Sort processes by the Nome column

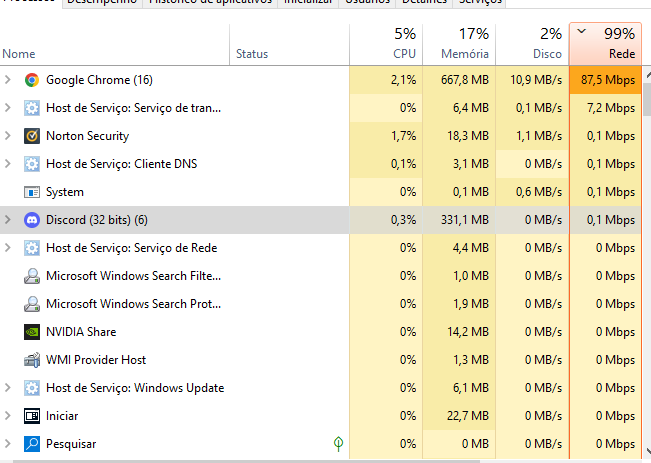pos(115,44)
